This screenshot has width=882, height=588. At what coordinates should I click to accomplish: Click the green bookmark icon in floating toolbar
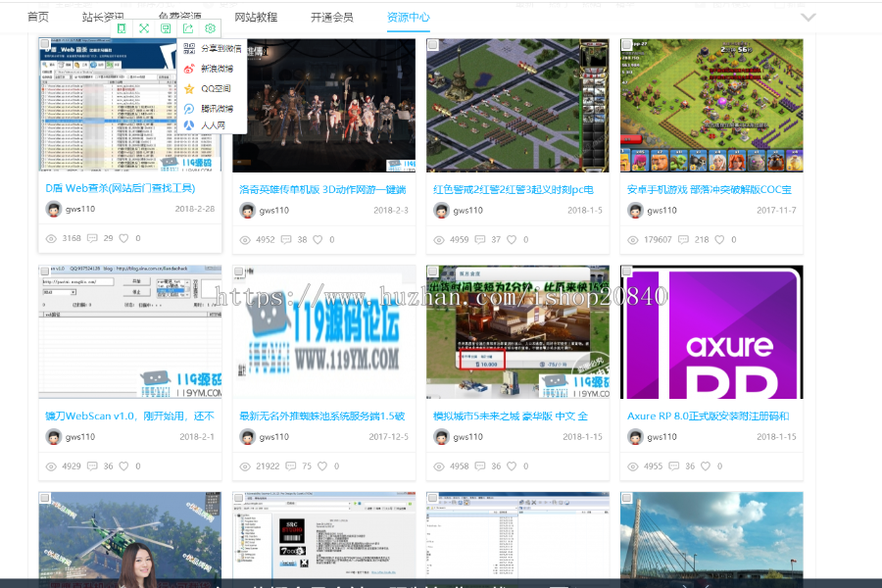pyautogui.click(x=122, y=28)
